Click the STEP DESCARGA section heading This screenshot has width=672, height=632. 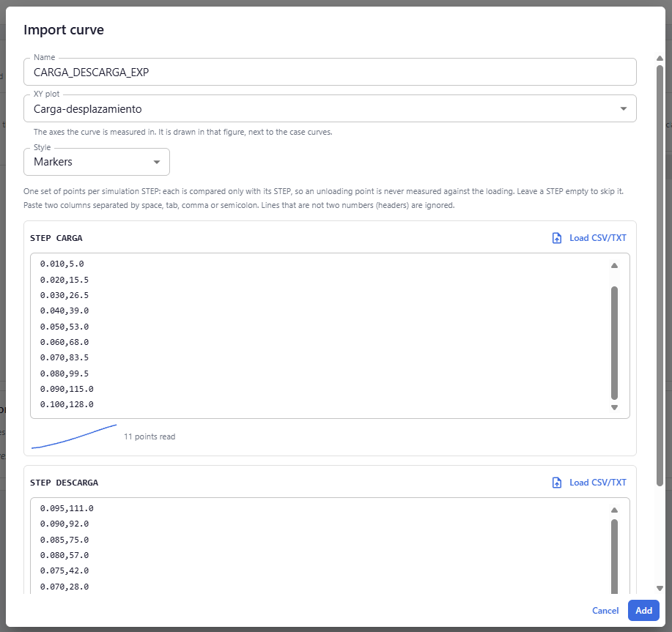point(64,483)
